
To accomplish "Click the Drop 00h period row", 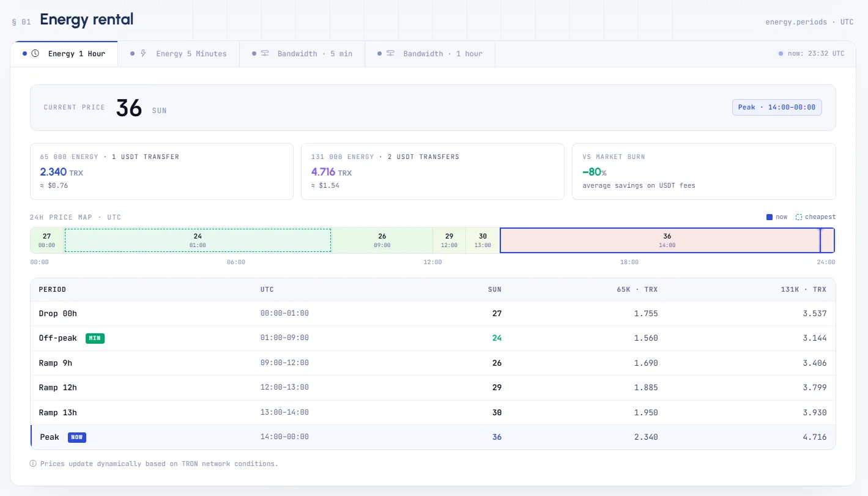I will 433,313.
